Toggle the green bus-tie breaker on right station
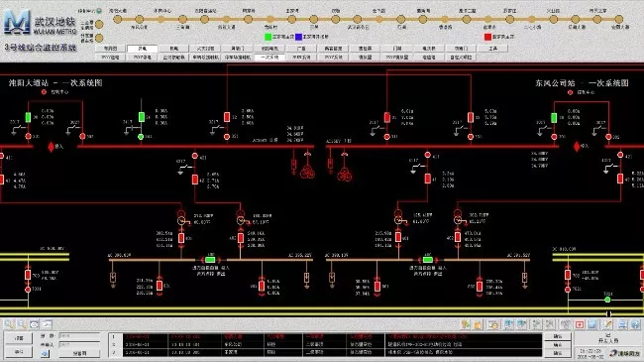This screenshot has width=644, height=362. (428, 260)
